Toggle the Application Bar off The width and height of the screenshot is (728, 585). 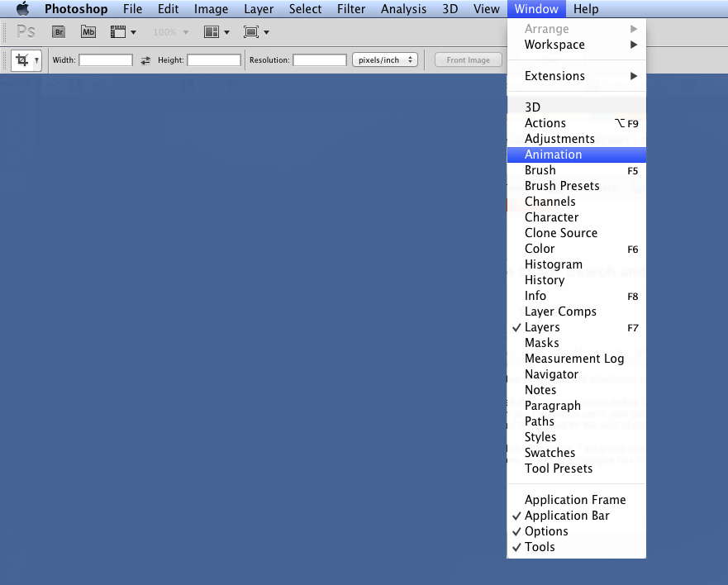click(x=577, y=516)
